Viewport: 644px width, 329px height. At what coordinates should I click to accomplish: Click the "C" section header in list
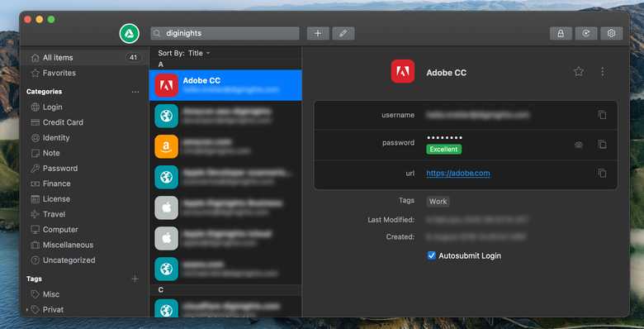click(225, 290)
